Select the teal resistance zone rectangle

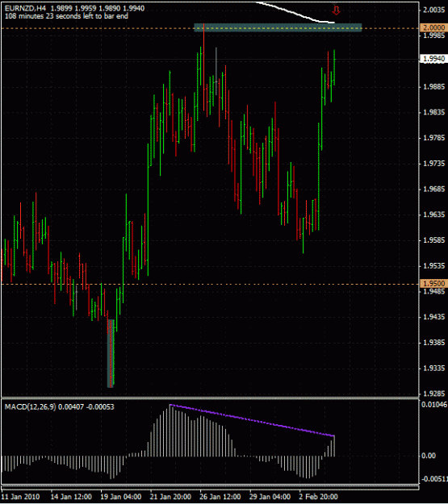click(278, 27)
